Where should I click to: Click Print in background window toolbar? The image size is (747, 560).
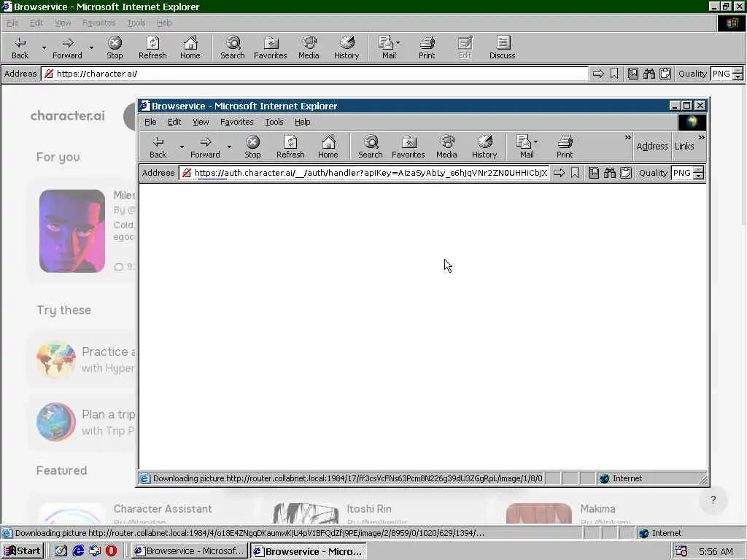[x=427, y=47]
